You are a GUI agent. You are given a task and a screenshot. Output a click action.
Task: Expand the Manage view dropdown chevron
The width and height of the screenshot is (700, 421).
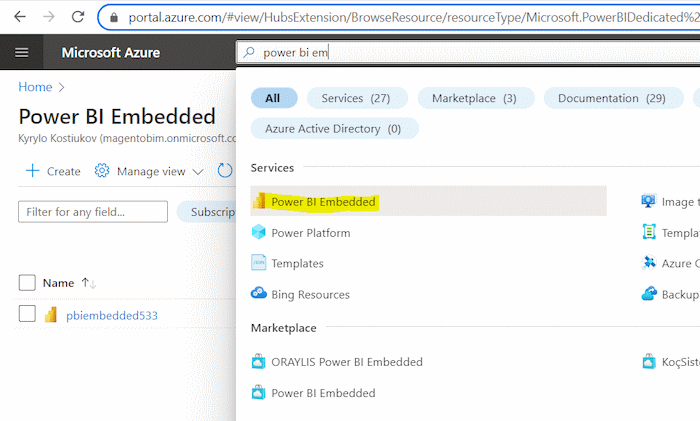198,172
